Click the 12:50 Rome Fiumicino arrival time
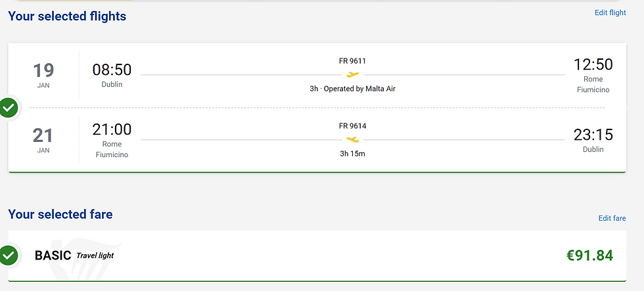The width and height of the screenshot is (644, 291). point(593,76)
